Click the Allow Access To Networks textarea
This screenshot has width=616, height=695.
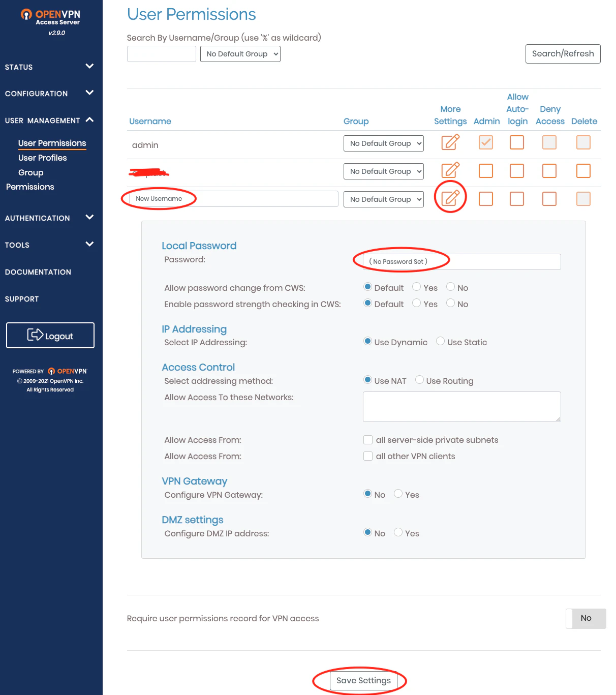tap(462, 407)
